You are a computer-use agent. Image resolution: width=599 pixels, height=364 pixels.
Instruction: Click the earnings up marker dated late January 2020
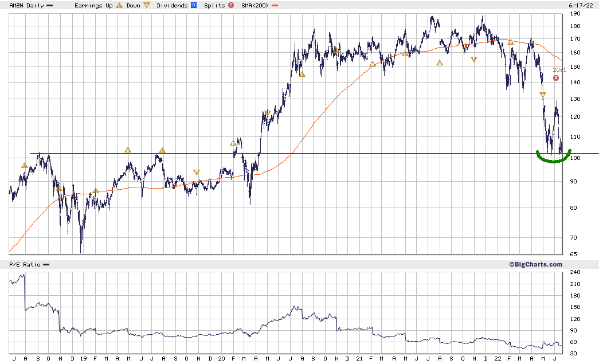[233, 143]
